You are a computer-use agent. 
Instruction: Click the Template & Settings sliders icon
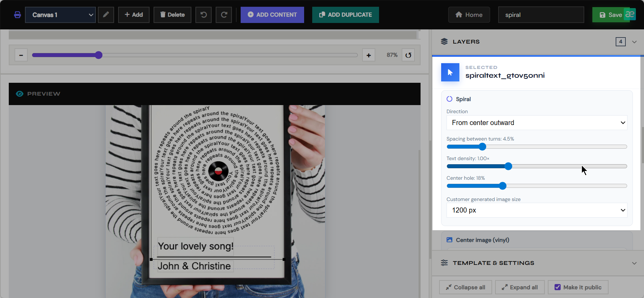tap(444, 263)
